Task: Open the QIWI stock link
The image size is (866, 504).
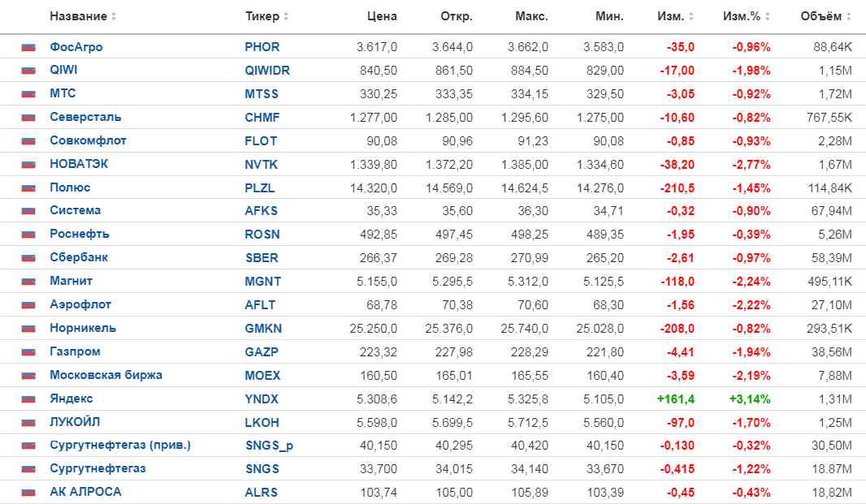Action: click(63, 70)
